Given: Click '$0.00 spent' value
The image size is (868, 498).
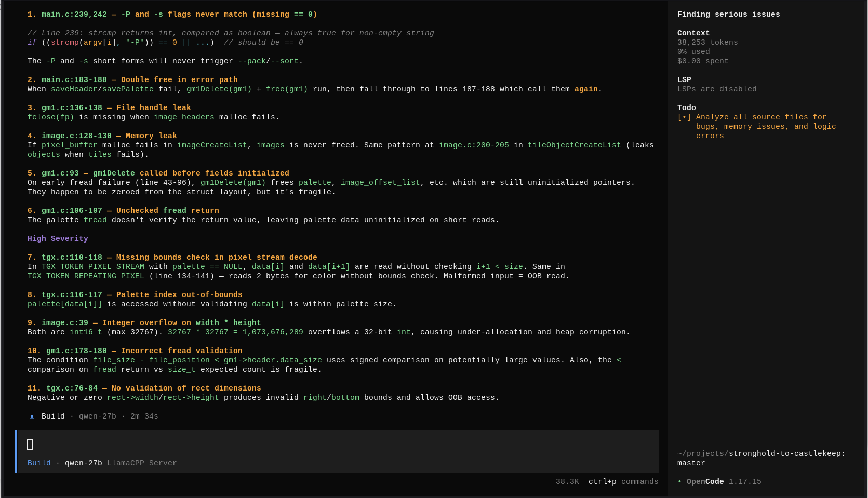Looking at the screenshot, I should 703,61.
